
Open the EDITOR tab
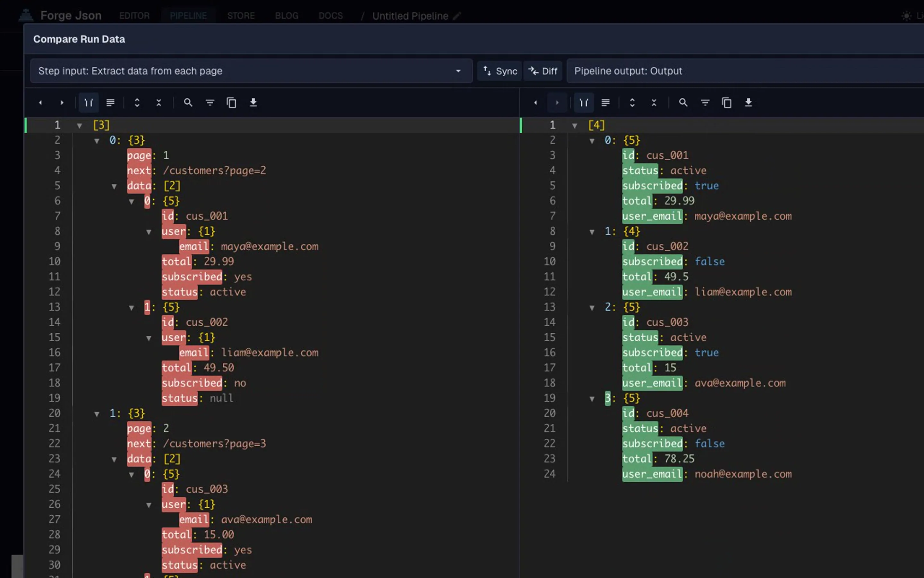coord(134,16)
